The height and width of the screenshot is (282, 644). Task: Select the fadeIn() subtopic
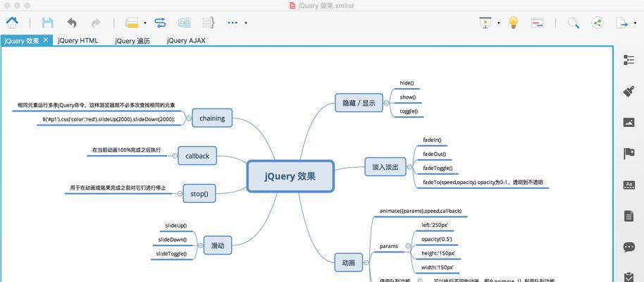pos(432,140)
